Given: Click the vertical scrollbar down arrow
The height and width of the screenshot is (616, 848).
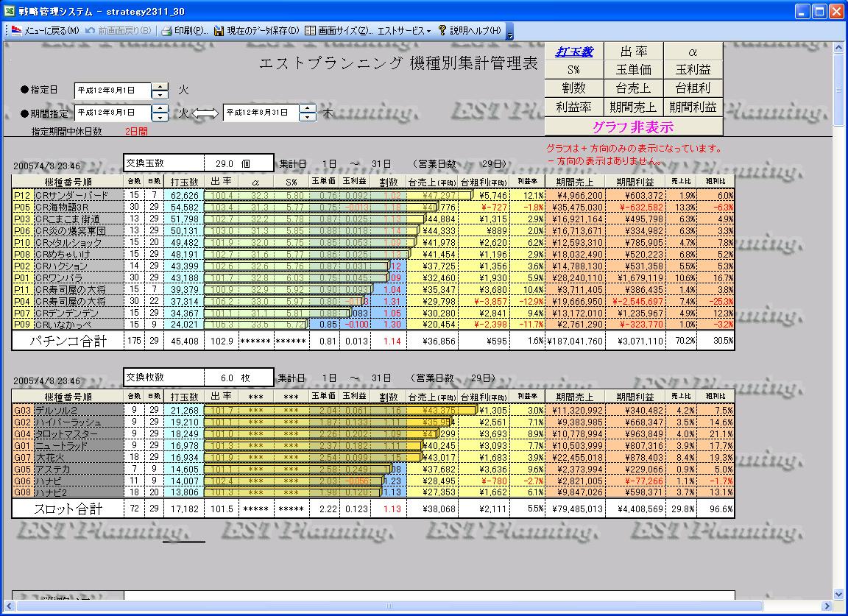Looking at the screenshot, I should [839, 595].
